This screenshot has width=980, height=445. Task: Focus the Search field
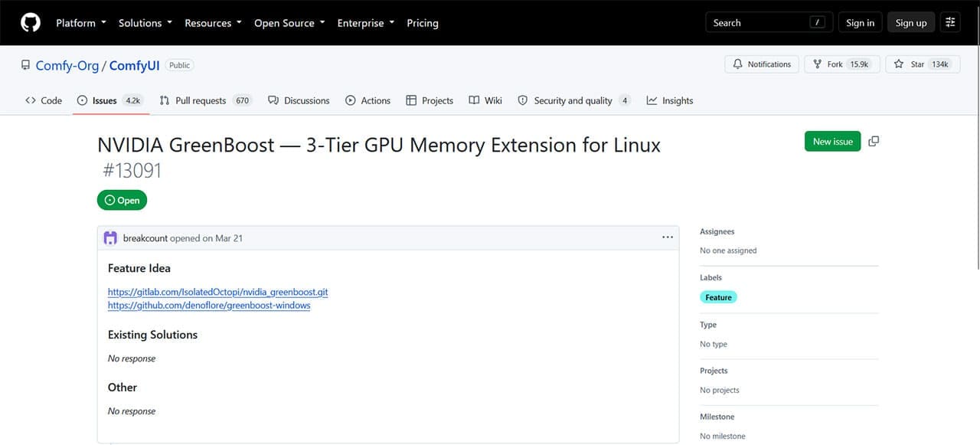click(x=769, y=23)
